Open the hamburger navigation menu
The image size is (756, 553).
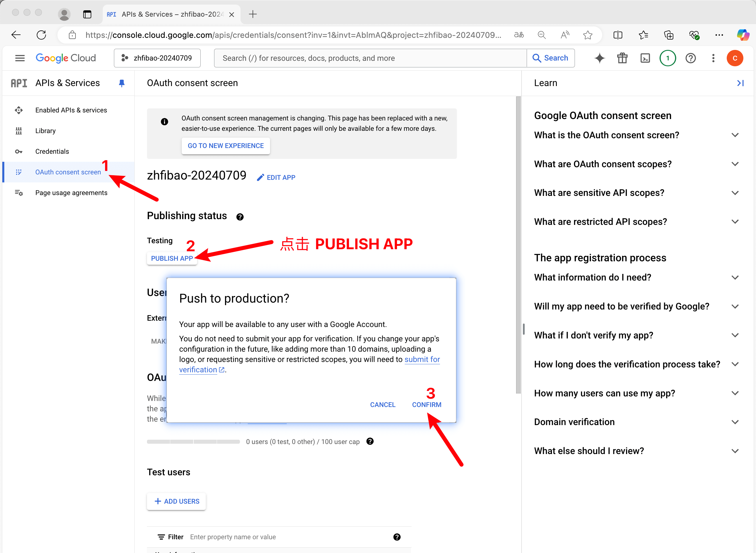point(20,58)
